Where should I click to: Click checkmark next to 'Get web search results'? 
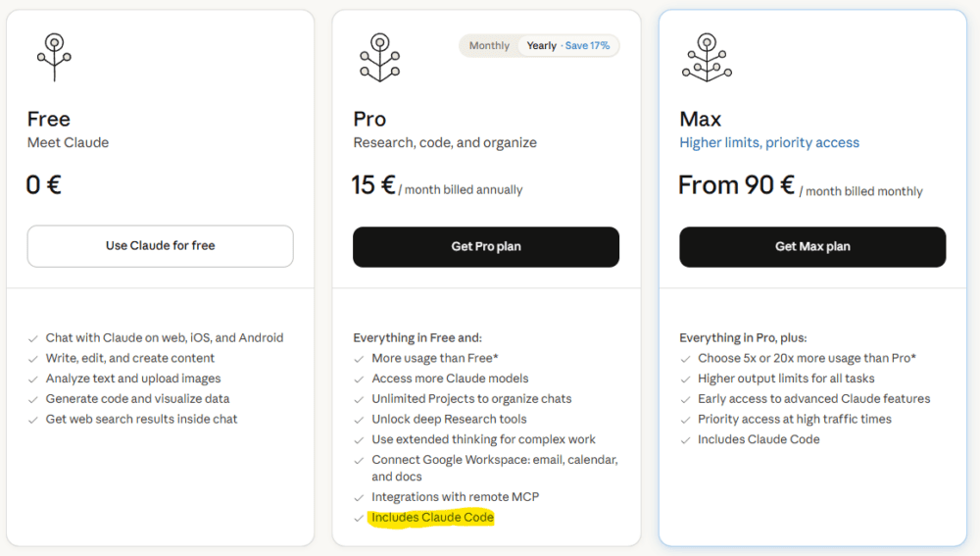(33, 420)
